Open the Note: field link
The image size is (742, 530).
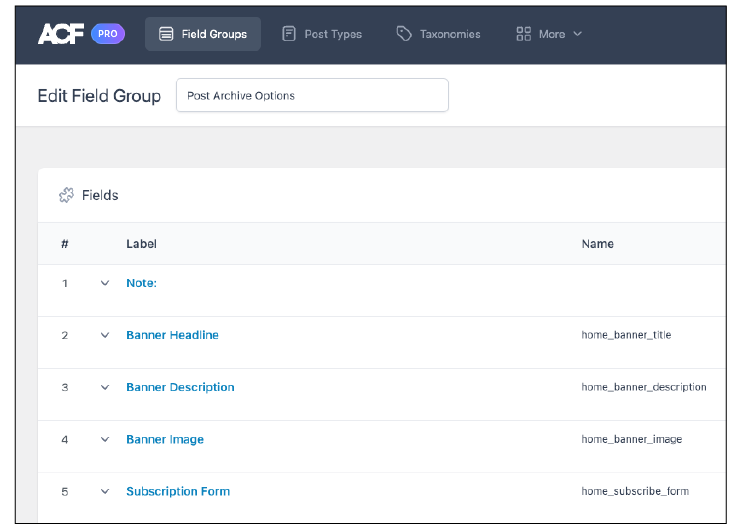(x=141, y=283)
